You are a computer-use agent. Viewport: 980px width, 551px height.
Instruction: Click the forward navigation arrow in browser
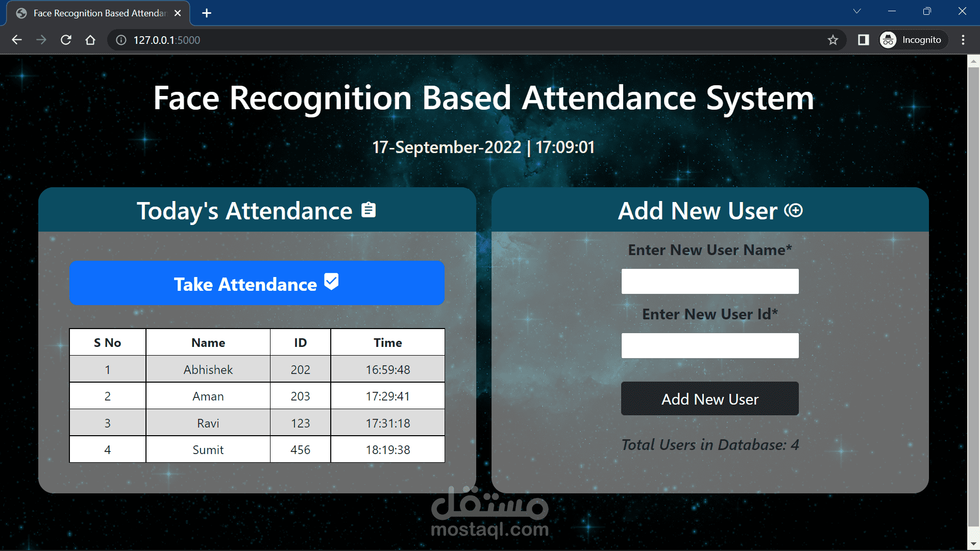coord(41,40)
